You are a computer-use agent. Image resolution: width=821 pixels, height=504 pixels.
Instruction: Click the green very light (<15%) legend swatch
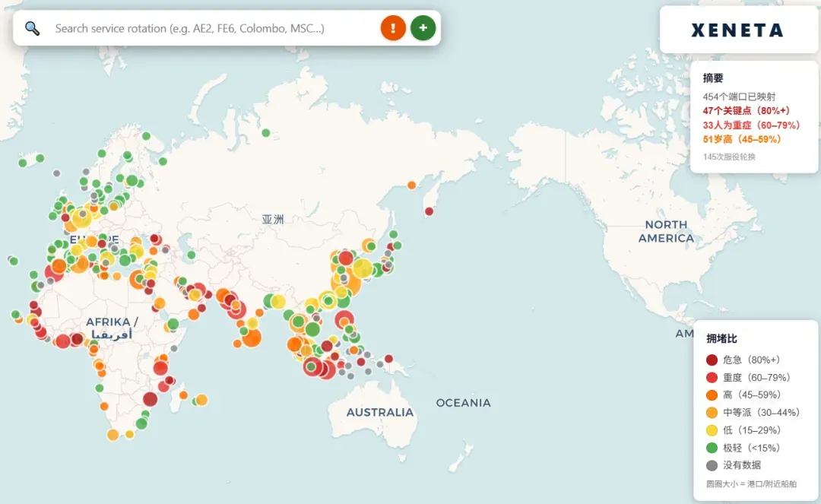[x=712, y=448]
